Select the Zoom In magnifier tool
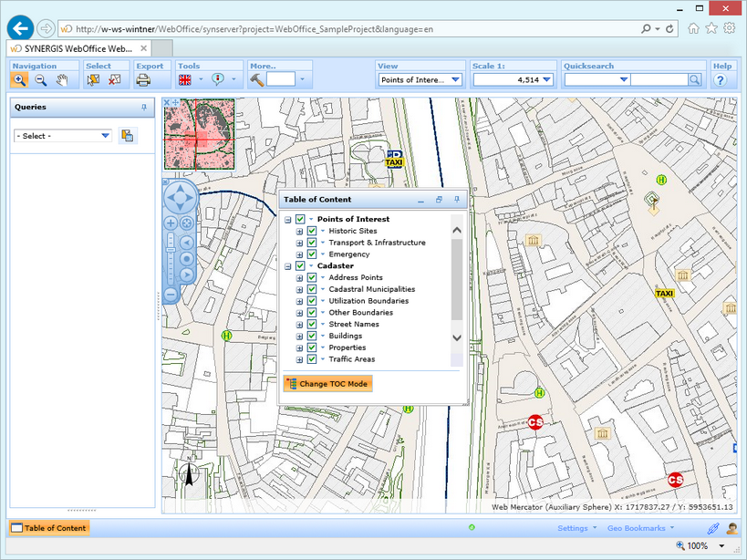 (18, 79)
